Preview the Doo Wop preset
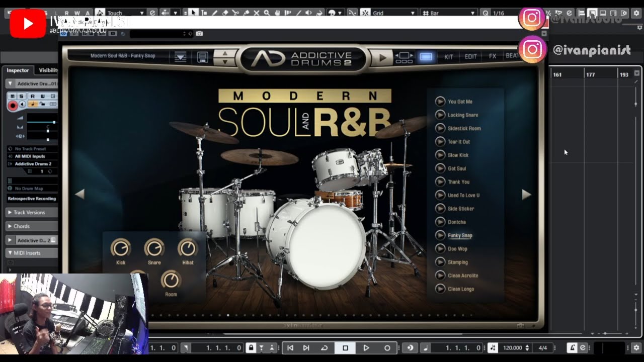The image size is (644, 362). click(x=440, y=249)
